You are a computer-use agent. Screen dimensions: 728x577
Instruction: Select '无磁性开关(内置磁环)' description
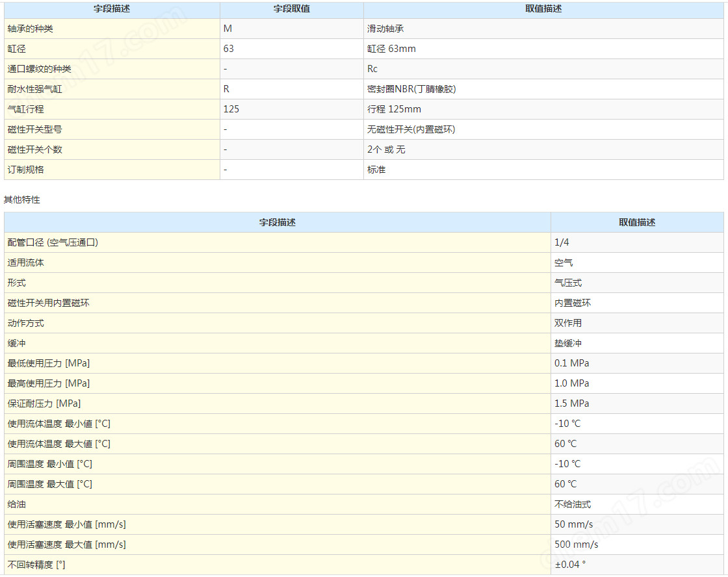[x=543, y=129]
